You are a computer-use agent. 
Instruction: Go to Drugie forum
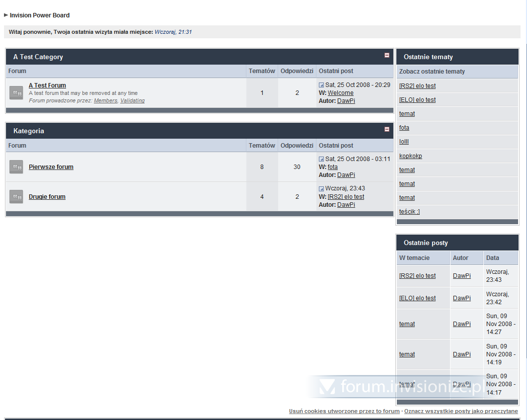[47, 197]
